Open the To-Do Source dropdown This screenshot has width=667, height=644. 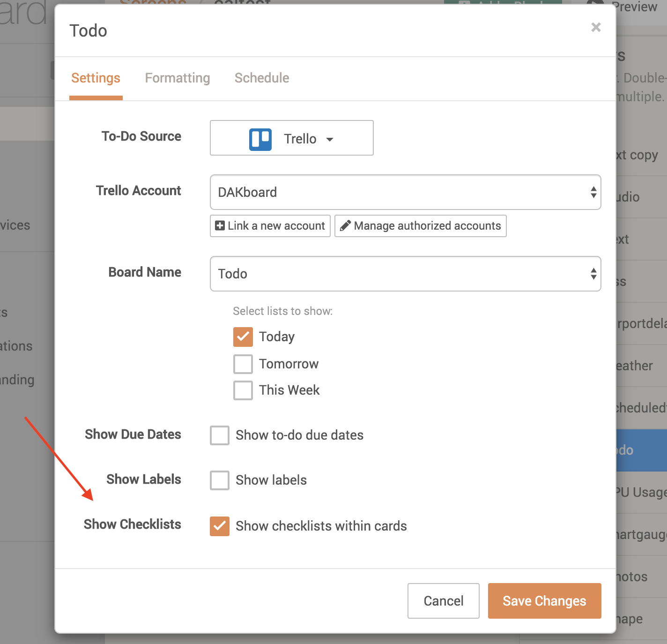coord(291,138)
